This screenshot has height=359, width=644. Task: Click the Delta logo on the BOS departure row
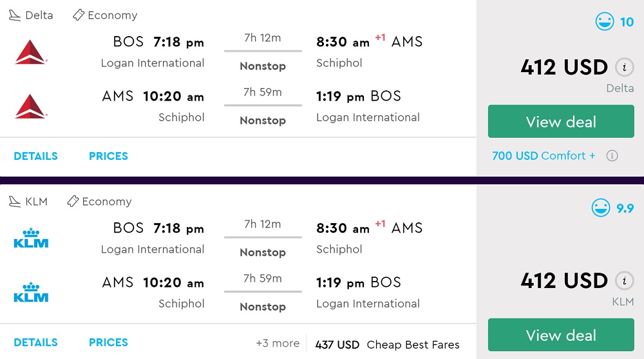pos(30,52)
